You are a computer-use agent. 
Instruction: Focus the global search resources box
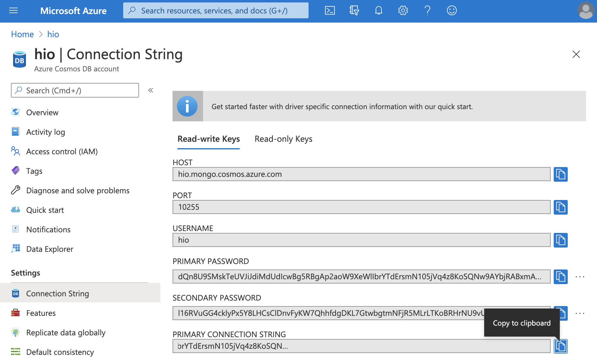(216, 11)
